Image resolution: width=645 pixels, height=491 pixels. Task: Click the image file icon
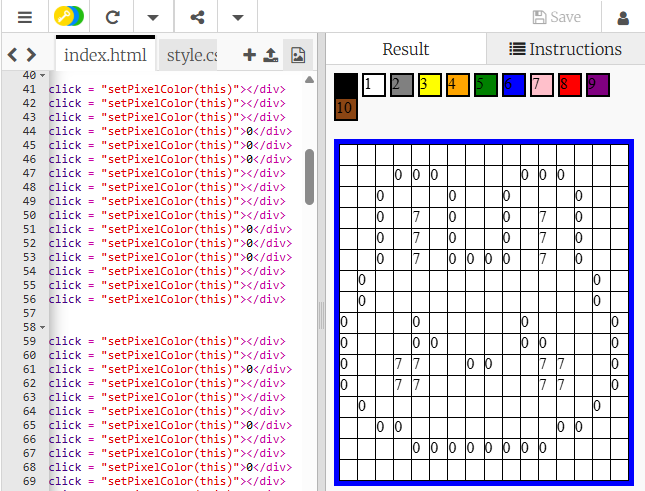coord(298,55)
